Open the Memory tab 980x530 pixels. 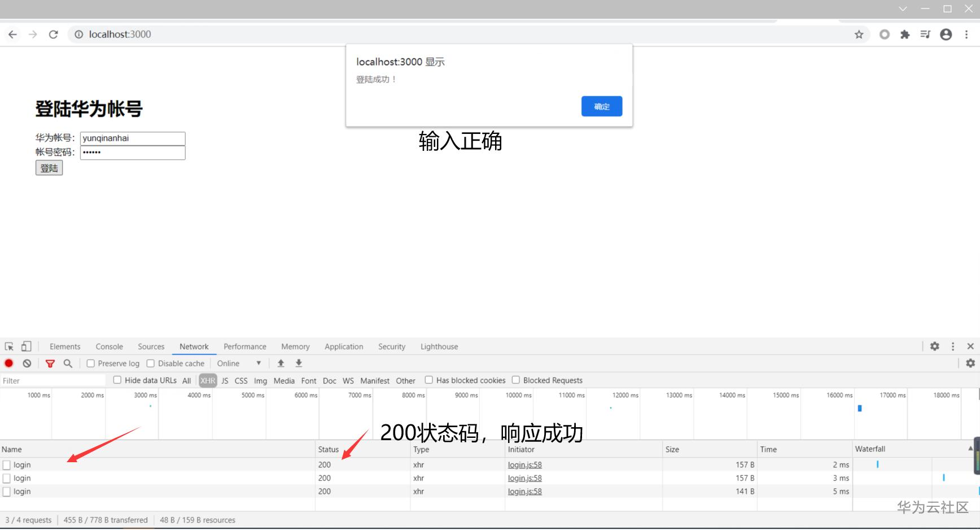point(295,346)
